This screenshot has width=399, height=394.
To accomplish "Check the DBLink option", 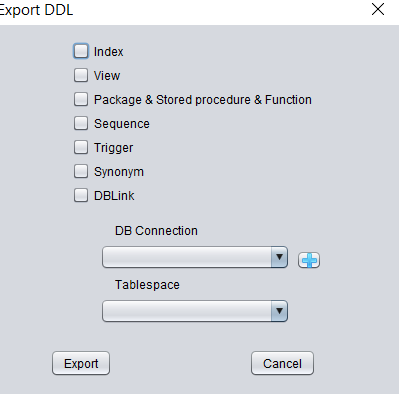I will pyautogui.click(x=81, y=195).
